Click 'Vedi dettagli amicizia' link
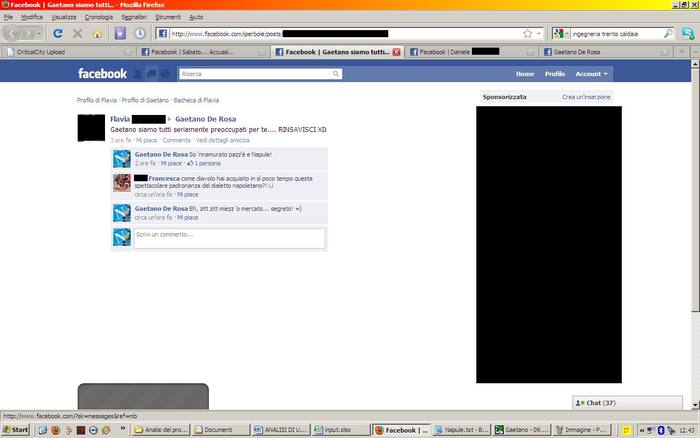Image resolution: width=700 pixels, height=438 pixels. click(x=222, y=140)
